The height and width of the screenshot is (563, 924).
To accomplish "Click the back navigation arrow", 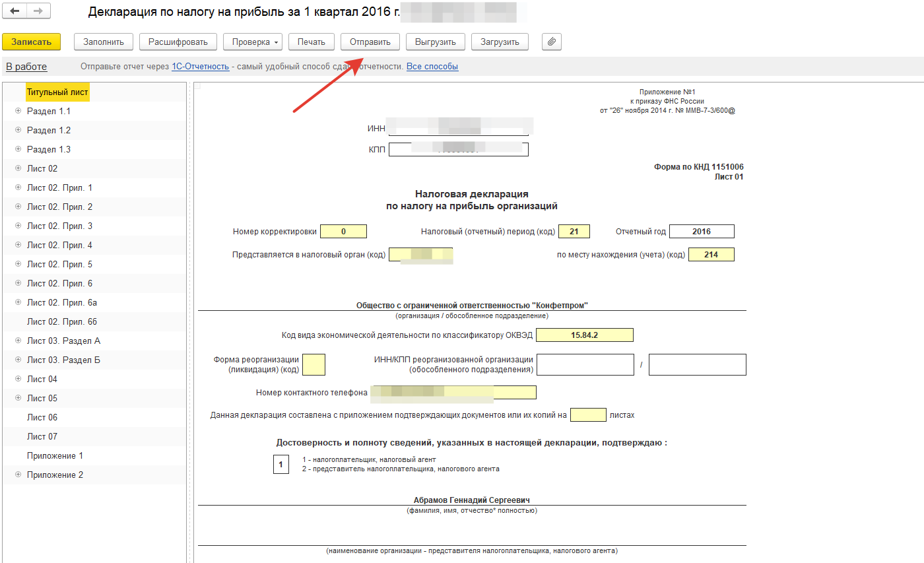I will click(15, 11).
